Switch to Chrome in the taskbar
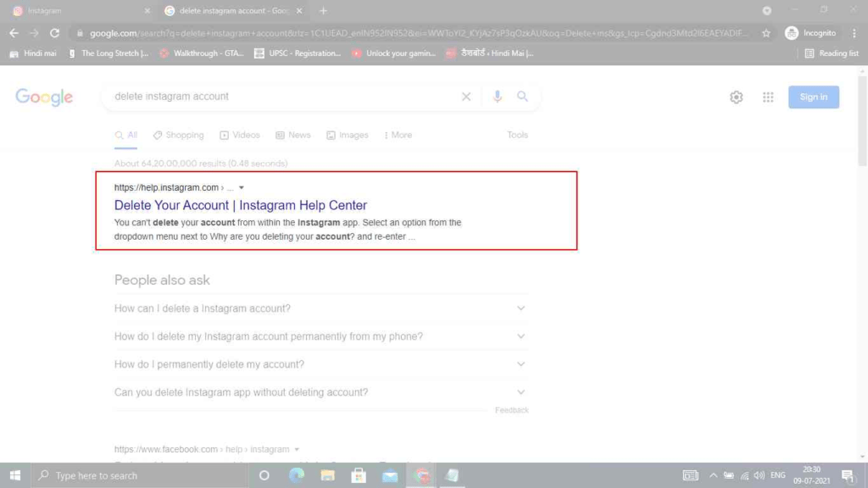 pyautogui.click(x=421, y=475)
